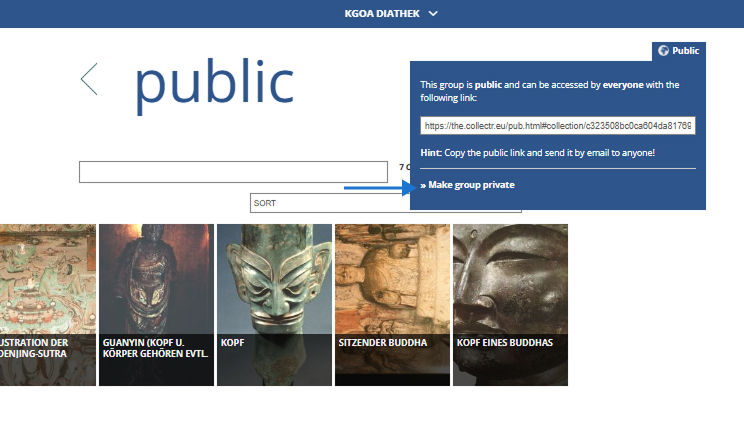Viewport: 744px width, 432px height.
Task: Click the back arrow beside public title
Action: pos(89,79)
